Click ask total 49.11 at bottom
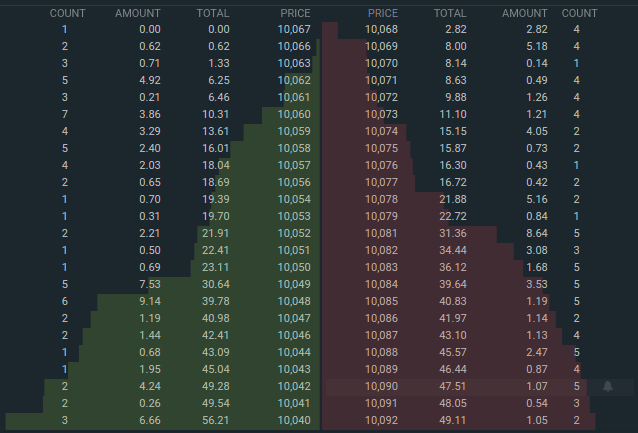 click(455, 420)
